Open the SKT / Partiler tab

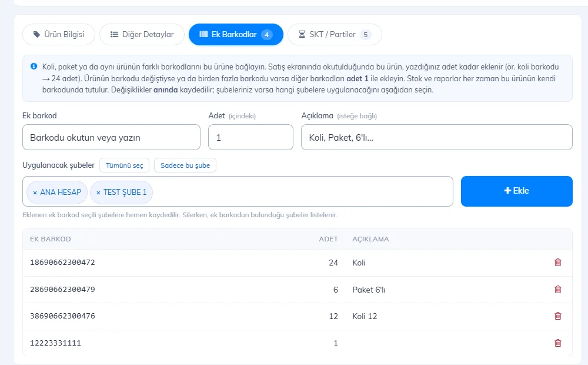point(335,35)
